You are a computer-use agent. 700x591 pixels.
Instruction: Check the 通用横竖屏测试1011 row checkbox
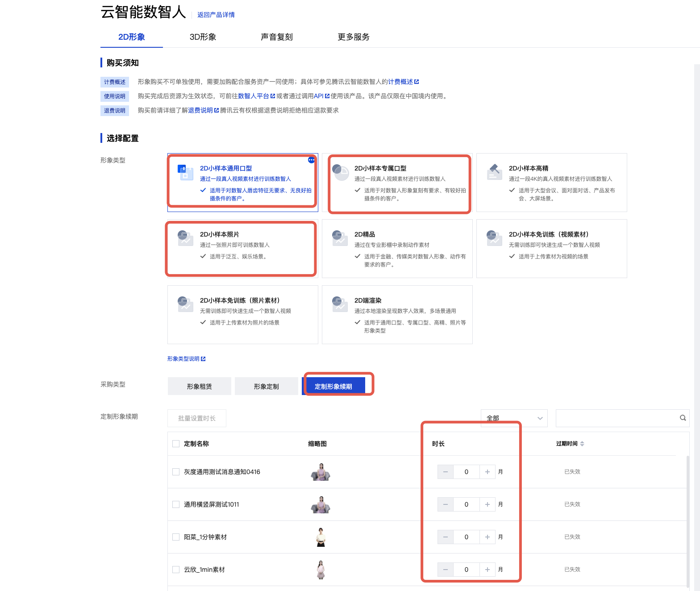point(176,504)
